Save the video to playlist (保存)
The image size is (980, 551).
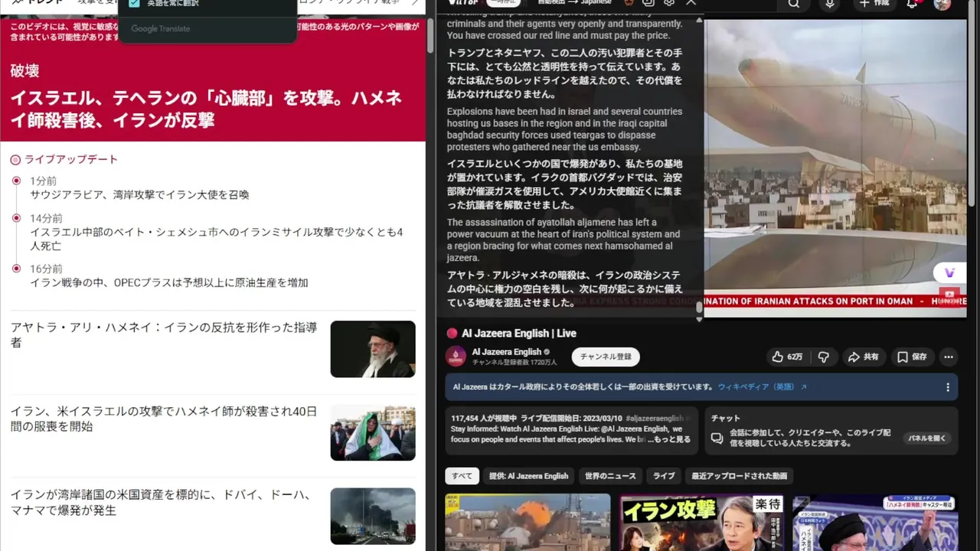coord(912,357)
